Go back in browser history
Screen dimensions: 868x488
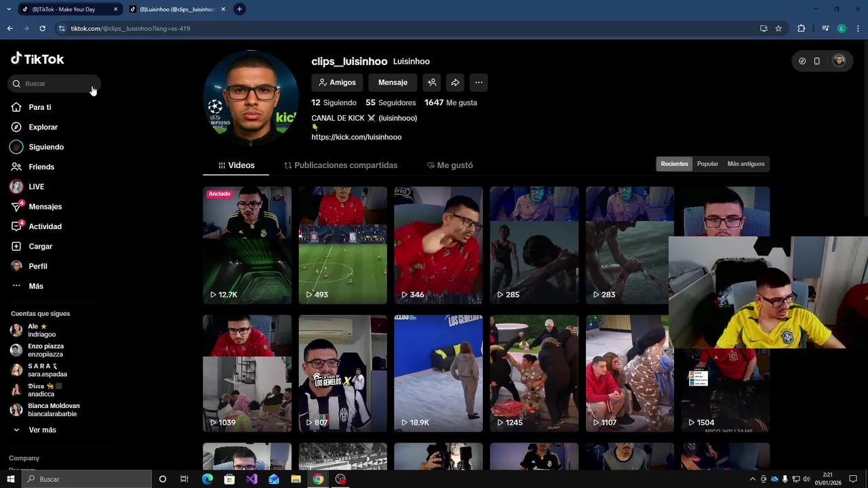(9, 28)
